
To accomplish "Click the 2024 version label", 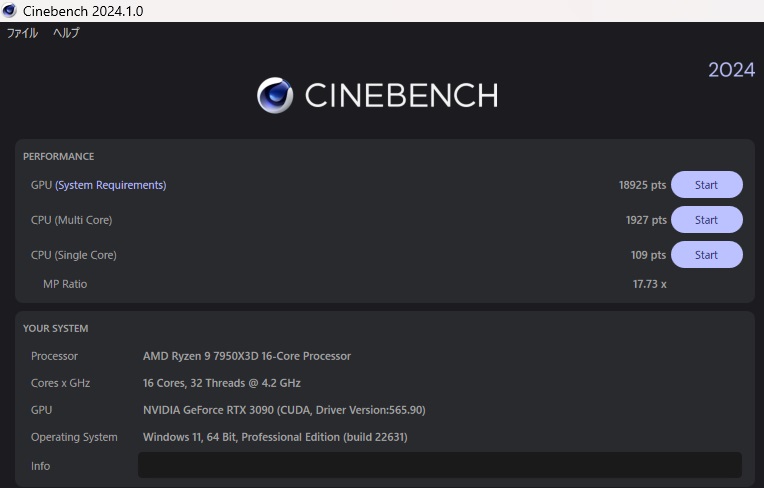I will [x=731, y=70].
